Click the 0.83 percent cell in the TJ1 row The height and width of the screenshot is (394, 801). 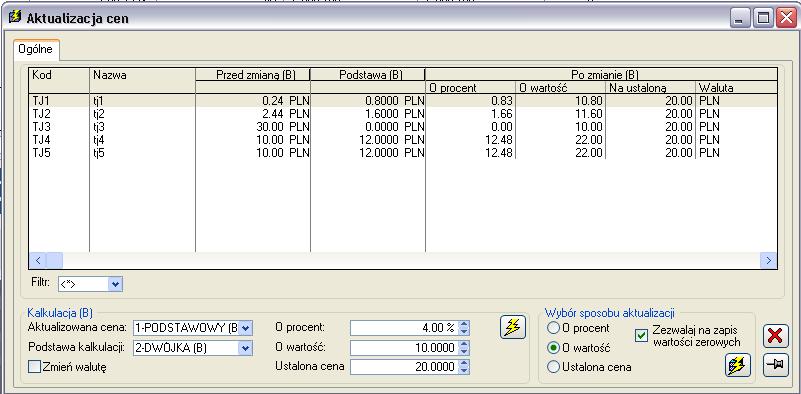[470, 101]
